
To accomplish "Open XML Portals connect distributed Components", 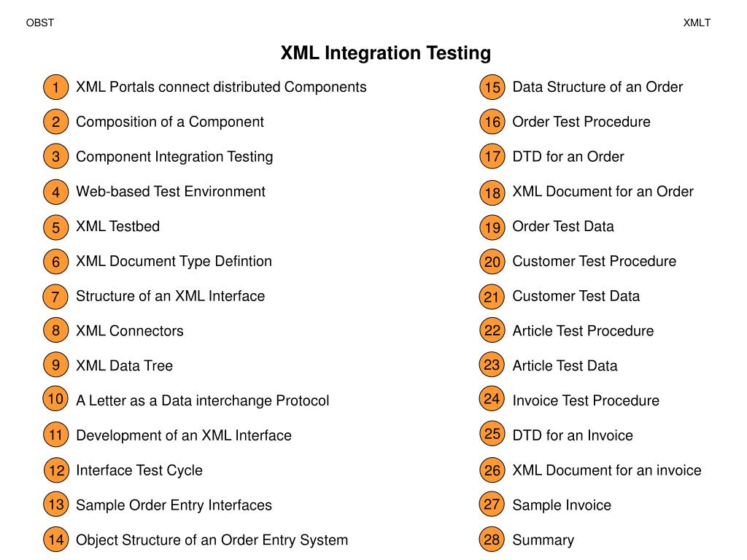I will 221,87.
